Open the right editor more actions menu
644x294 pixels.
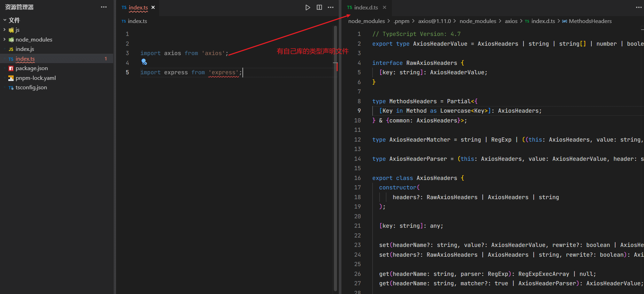tap(638, 7)
